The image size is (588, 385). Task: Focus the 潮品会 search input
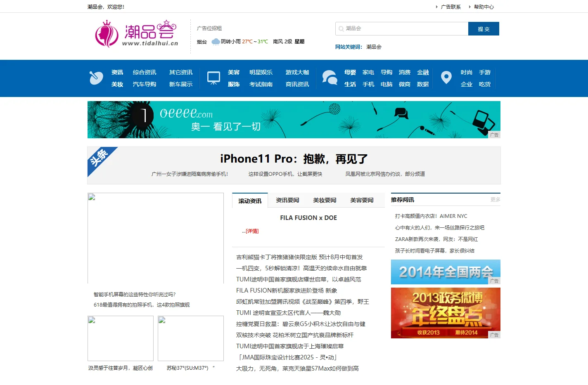coord(402,28)
